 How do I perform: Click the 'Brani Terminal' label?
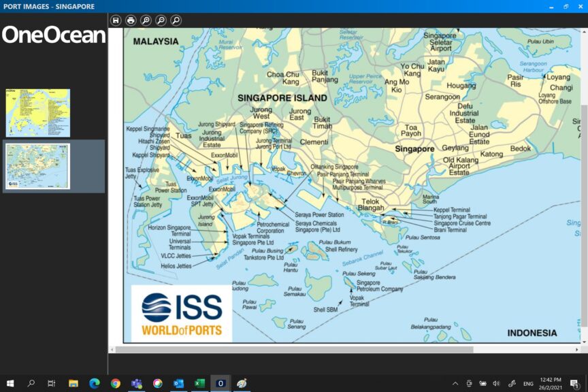[450, 230]
